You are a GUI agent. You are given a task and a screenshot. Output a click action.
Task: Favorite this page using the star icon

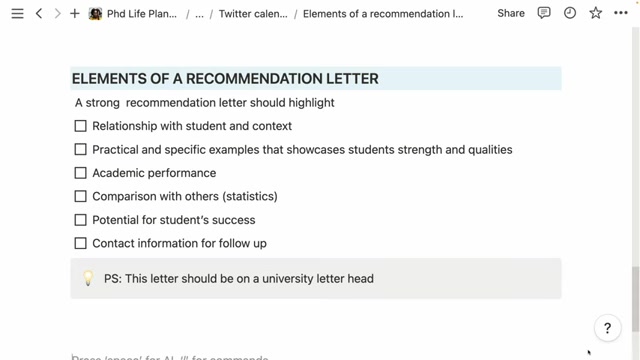tap(596, 13)
